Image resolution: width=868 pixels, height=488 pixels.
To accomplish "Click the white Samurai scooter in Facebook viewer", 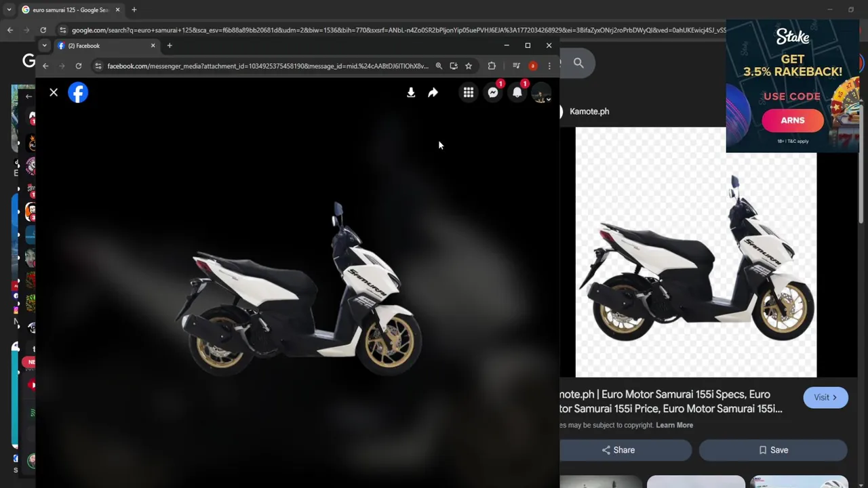I will click(298, 288).
